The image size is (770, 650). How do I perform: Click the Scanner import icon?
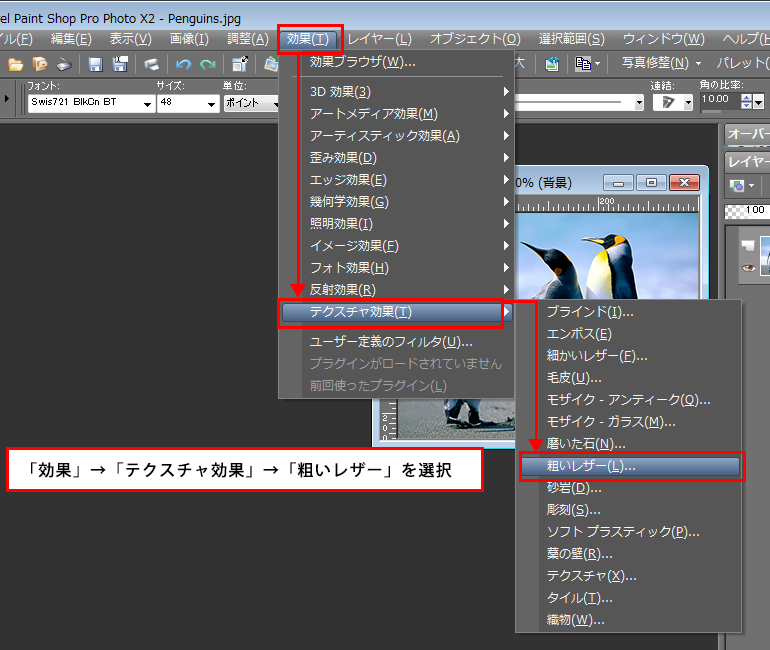point(64,64)
